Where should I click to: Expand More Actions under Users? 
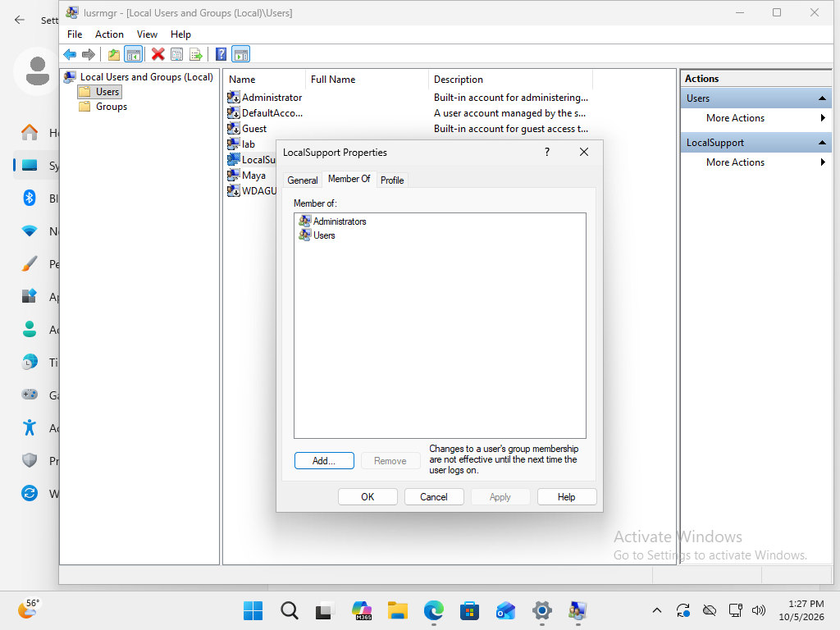[756, 118]
